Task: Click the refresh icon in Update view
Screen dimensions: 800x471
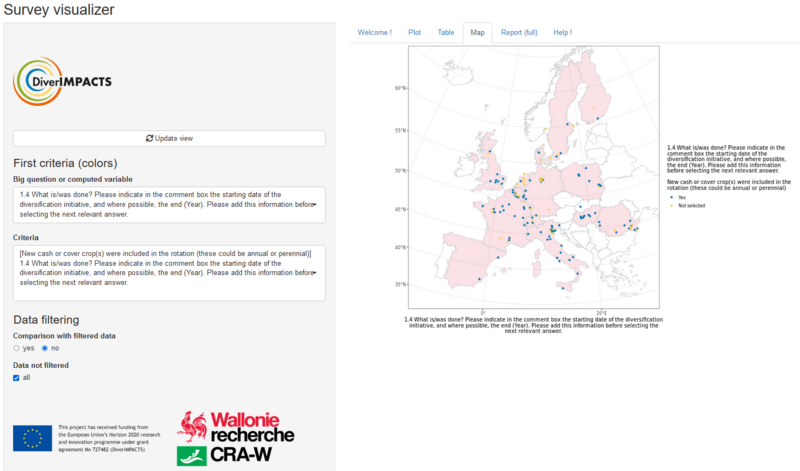Action: pos(149,138)
